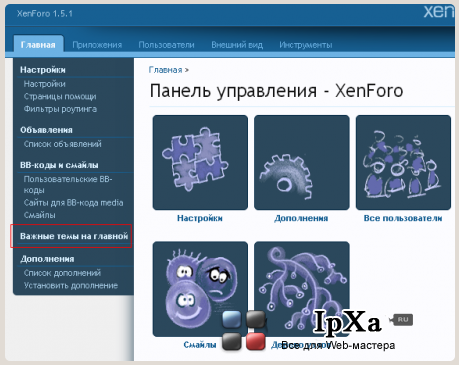Switch to the Главная tab
Screen dimensions: 459x365
pyautogui.click(x=38, y=45)
